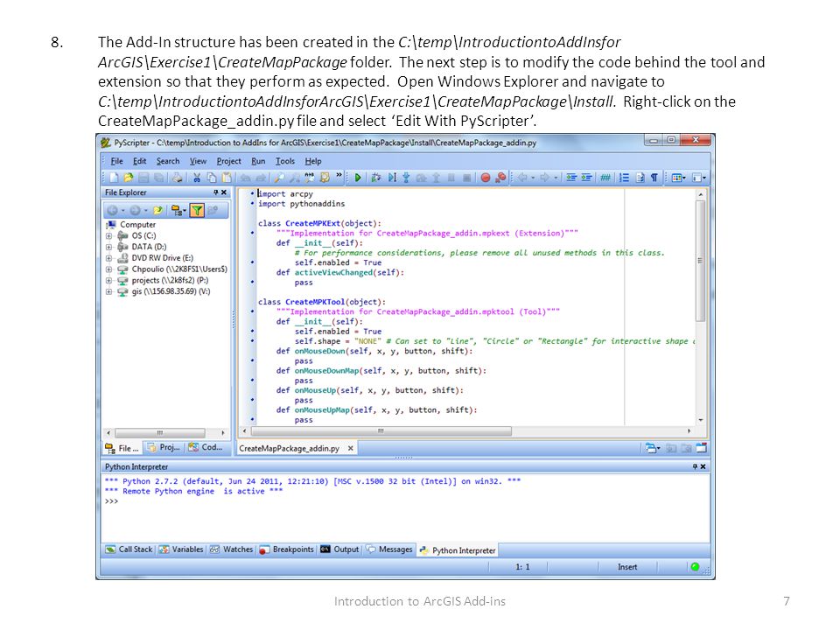Click the red Toggle Breakpoint icon

pyautogui.click(x=486, y=178)
